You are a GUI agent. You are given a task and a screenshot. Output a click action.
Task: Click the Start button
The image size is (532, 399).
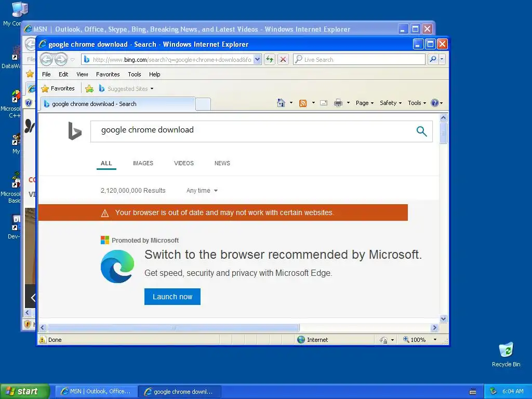click(24, 391)
